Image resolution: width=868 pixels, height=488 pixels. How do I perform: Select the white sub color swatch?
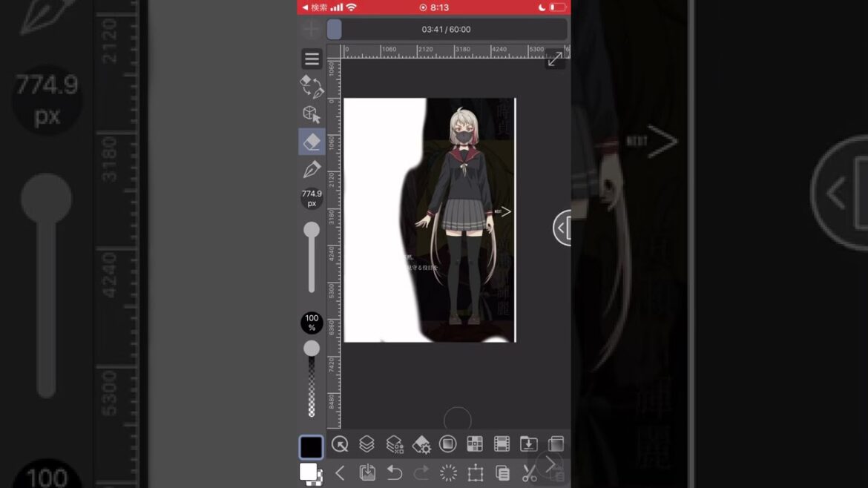(x=308, y=472)
